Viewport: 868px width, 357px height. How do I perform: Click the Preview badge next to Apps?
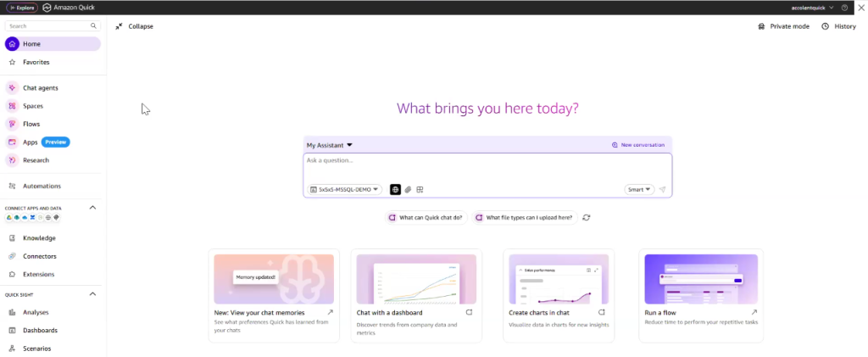[x=55, y=142]
